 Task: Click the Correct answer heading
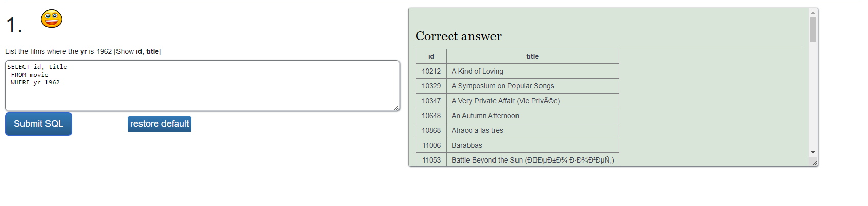[459, 36]
